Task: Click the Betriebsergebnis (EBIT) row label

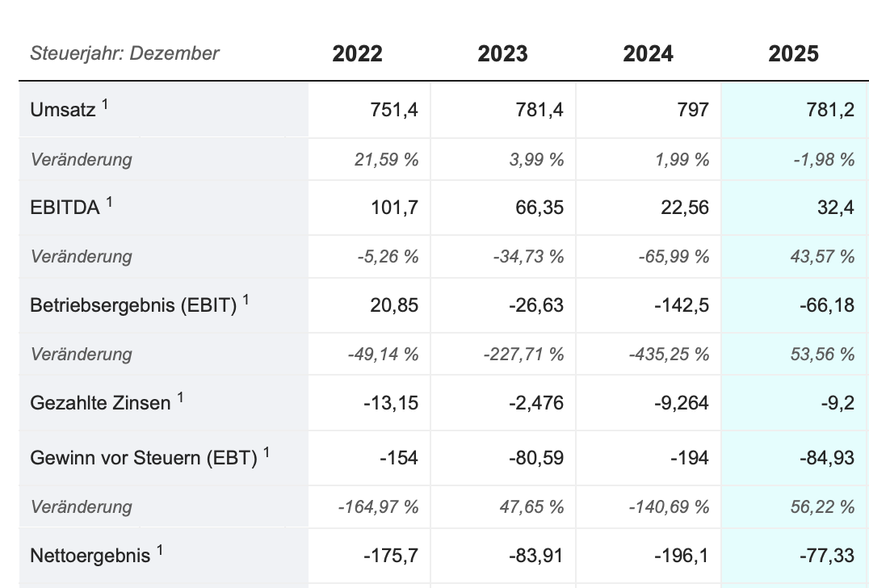Action: pos(133,305)
